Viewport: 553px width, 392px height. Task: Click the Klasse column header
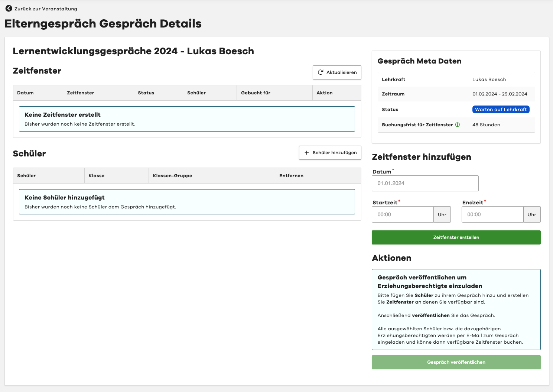tap(97, 176)
